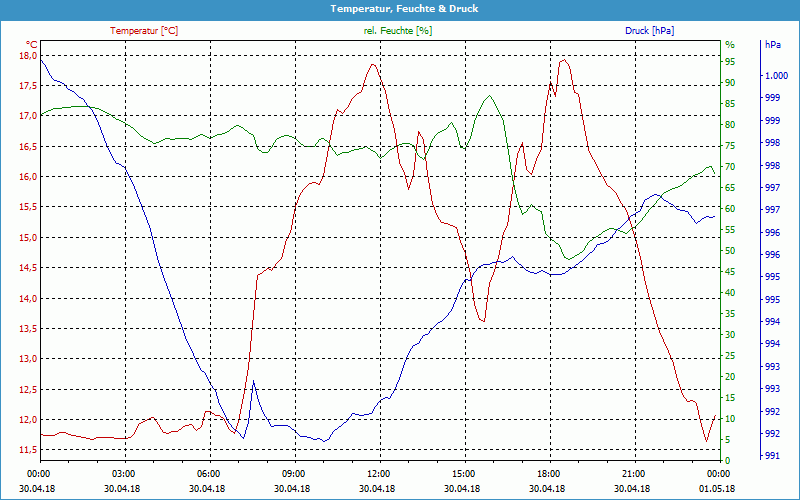This screenshot has height=500, width=800.
Task: Click the 18.0 value on the temperature axis
Action: tap(27, 56)
